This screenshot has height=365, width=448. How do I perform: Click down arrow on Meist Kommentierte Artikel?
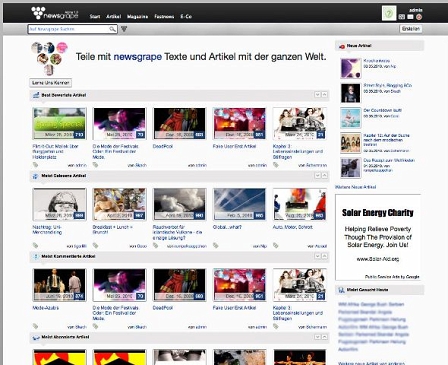(318, 256)
